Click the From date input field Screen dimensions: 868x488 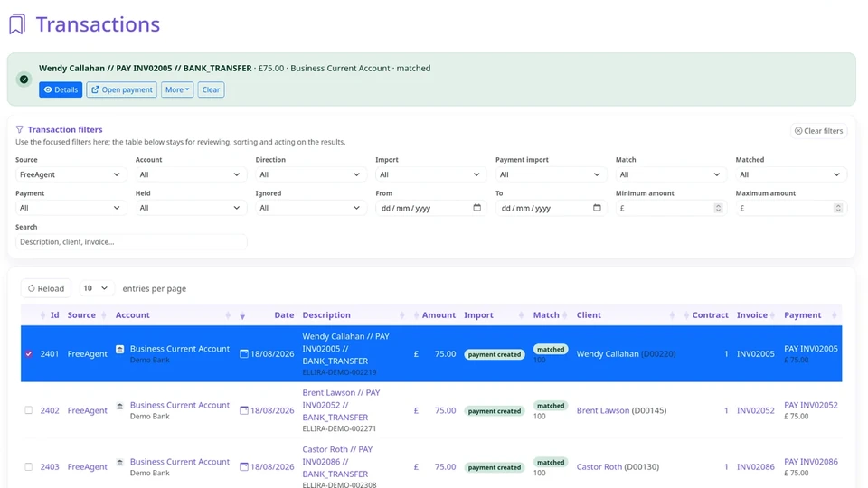click(430, 208)
